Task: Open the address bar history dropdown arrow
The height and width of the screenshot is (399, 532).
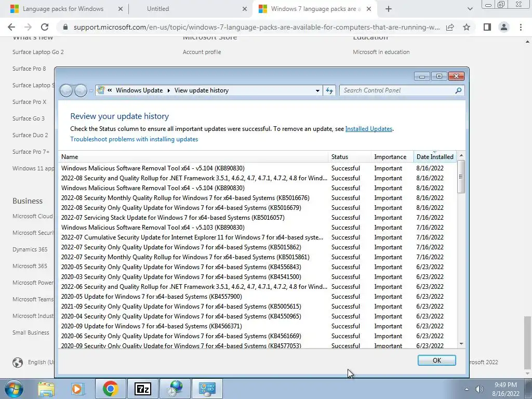Action: pos(317,90)
